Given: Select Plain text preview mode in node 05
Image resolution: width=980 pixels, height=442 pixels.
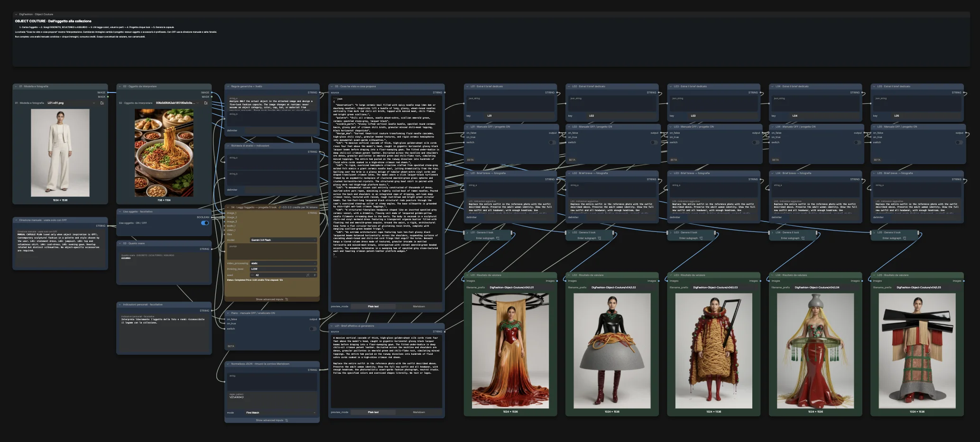Looking at the screenshot, I should pos(373,306).
